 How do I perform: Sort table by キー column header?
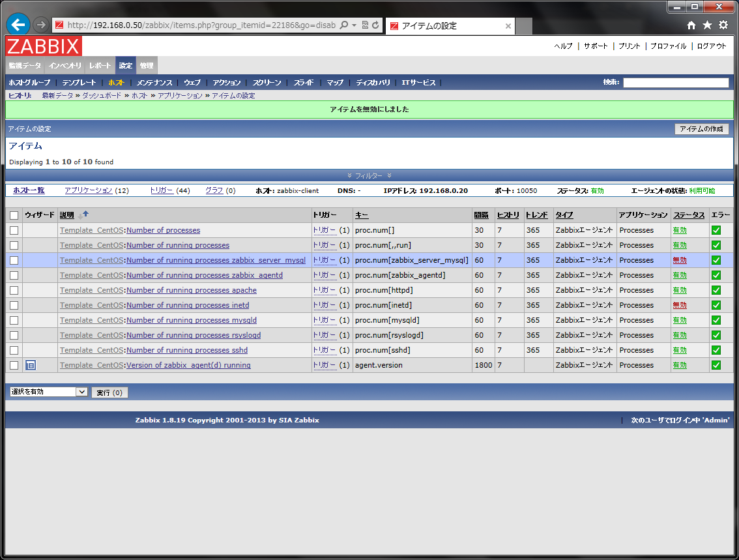[x=362, y=215]
